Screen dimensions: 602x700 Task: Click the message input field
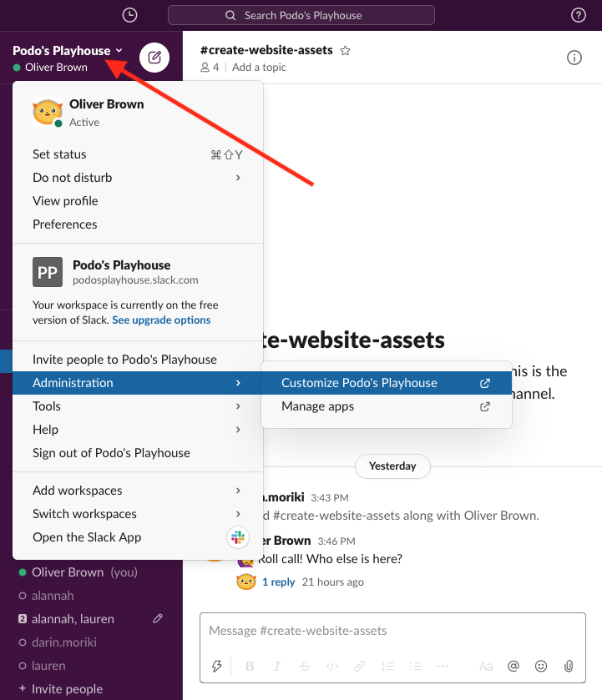tap(392, 631)
